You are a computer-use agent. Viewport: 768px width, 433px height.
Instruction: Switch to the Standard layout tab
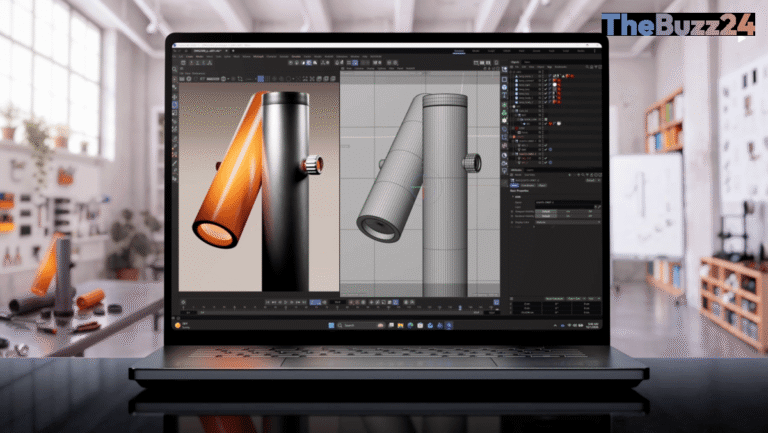[x=459, y=51]
